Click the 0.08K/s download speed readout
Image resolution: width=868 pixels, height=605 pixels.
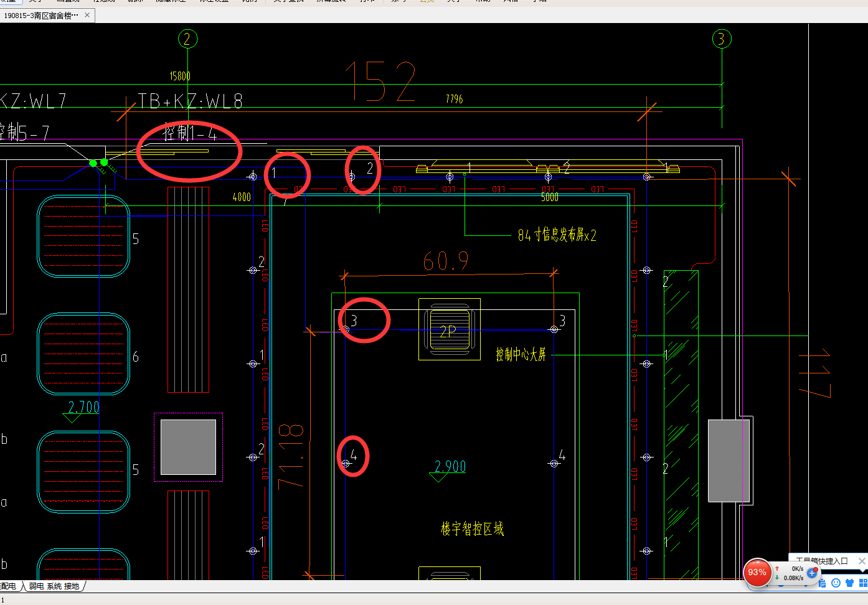pos(793,578)
